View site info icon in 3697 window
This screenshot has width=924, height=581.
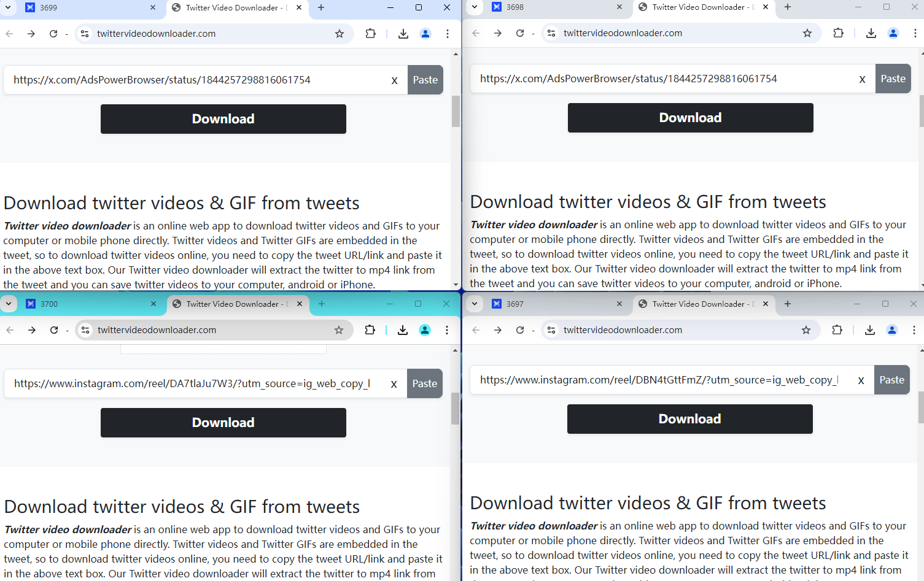tap(551, 330)
